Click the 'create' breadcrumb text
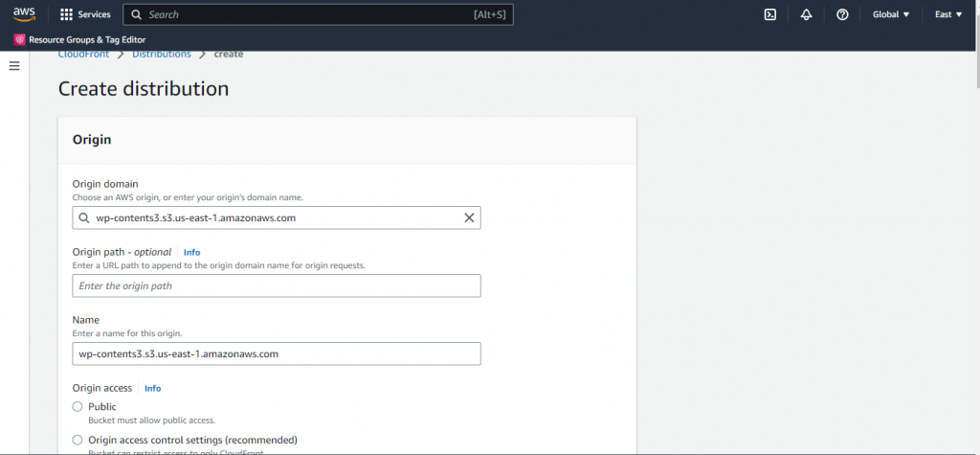 pos(229,55)
